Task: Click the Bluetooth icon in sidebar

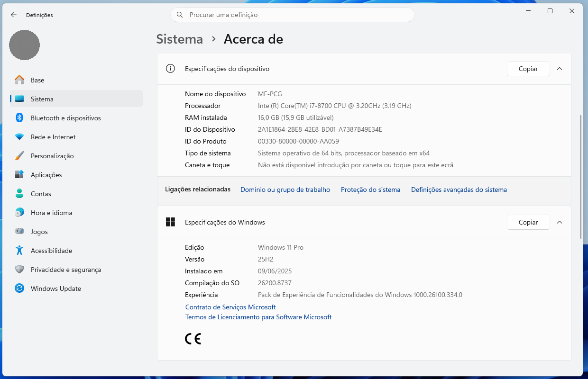Action: 19,118
